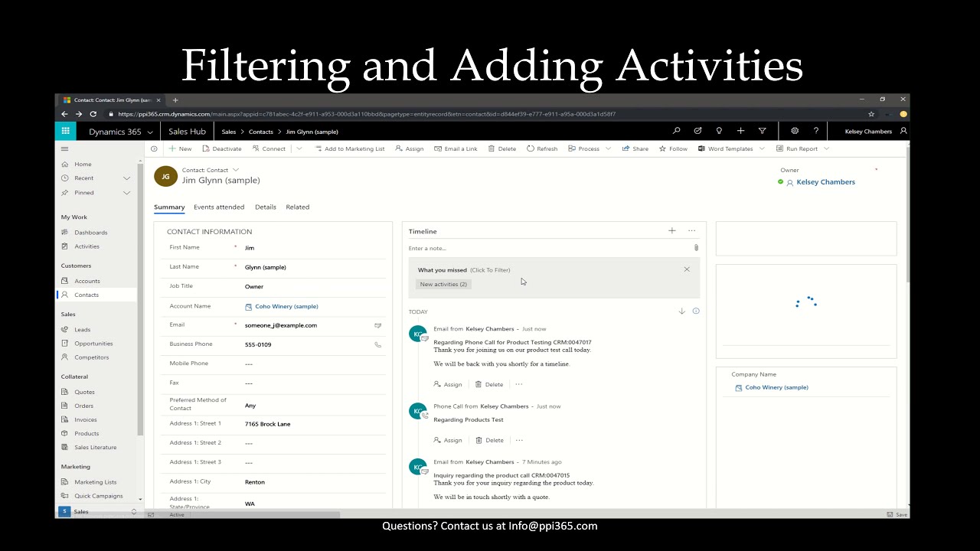Click Assign under the Phone Call for Product Testing email
The height and width of the screenshot is (551, 980).
coord(448,384)
